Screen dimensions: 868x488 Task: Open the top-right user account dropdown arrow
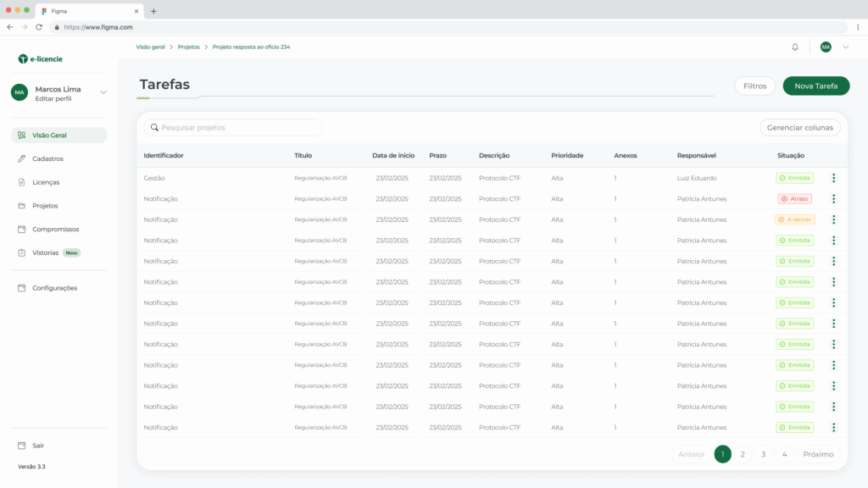point(845,47)
